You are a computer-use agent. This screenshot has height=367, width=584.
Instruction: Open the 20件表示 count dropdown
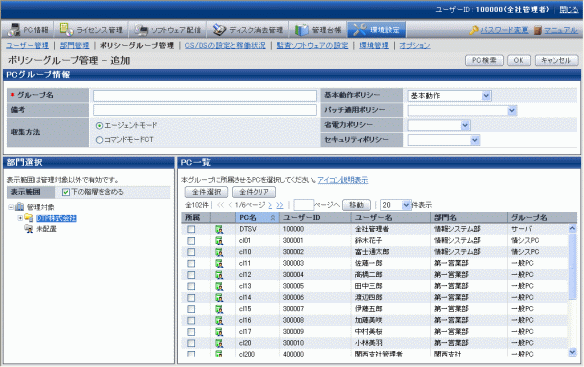pyautogui.click(x=396, y=205)
